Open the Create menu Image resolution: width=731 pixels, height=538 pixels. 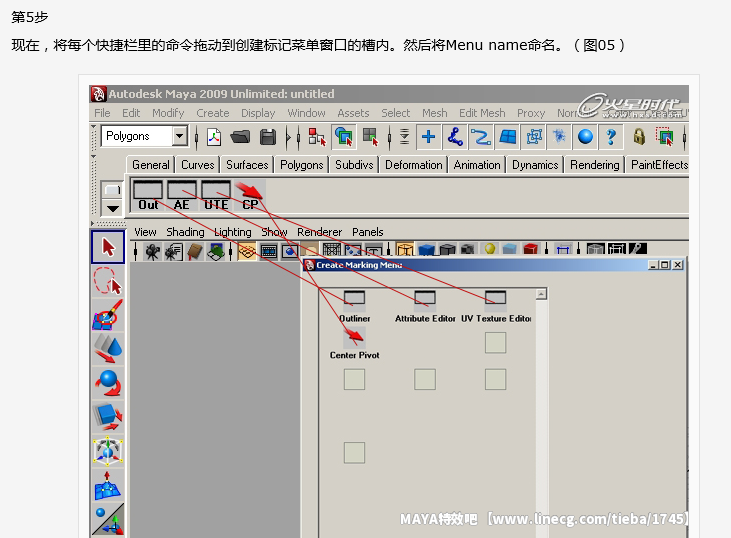pos(213,113)
